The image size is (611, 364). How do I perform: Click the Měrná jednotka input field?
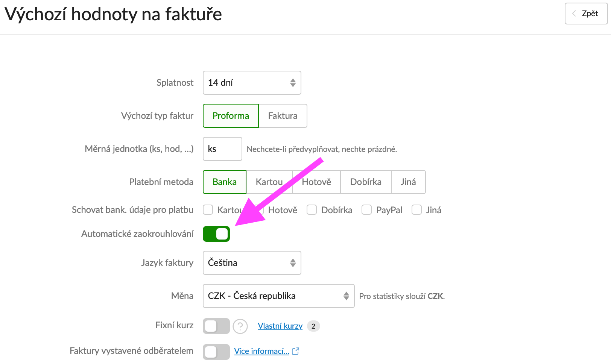pos(222,149)
